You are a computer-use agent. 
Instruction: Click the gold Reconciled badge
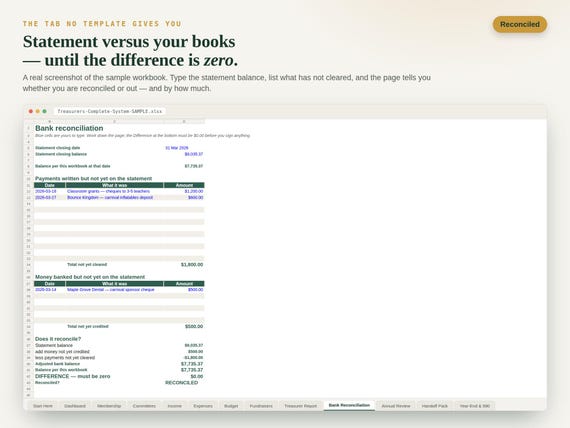pyautogui.click(x=519, y=24)
